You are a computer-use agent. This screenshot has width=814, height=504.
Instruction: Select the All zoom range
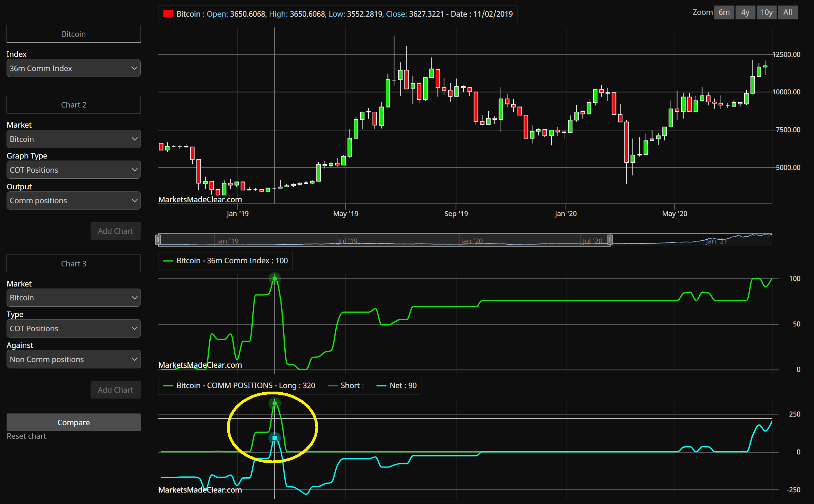coord(788,12)
